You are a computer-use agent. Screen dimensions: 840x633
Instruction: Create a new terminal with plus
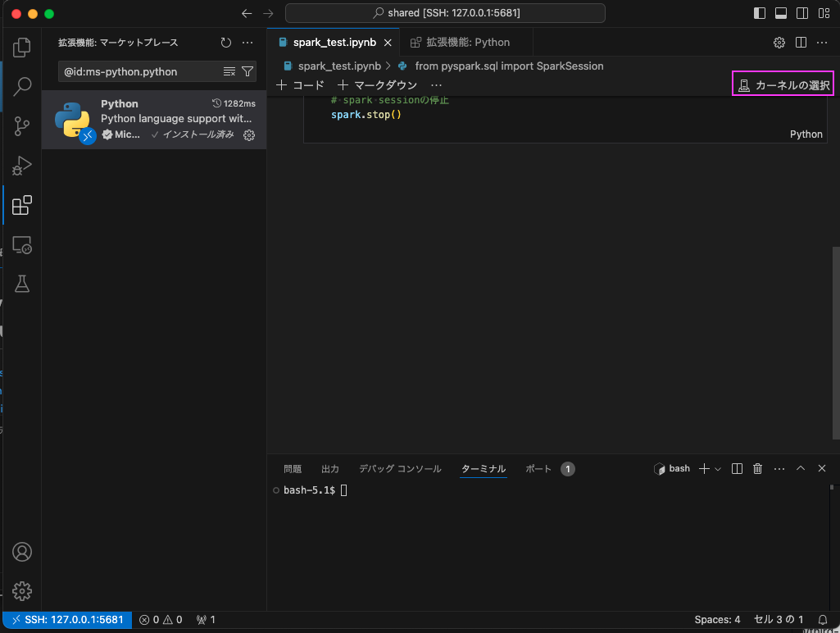(704, 468)
